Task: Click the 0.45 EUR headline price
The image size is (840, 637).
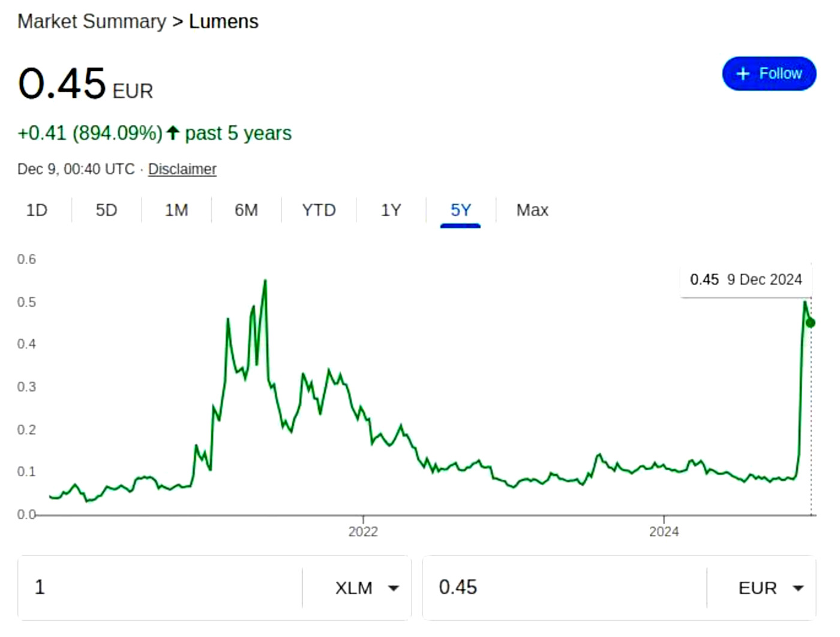Action: click(85, 83)
